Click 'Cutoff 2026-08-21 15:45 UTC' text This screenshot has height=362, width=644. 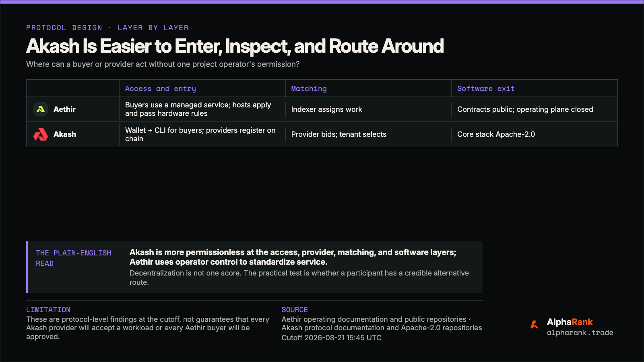tap(331, 338)
